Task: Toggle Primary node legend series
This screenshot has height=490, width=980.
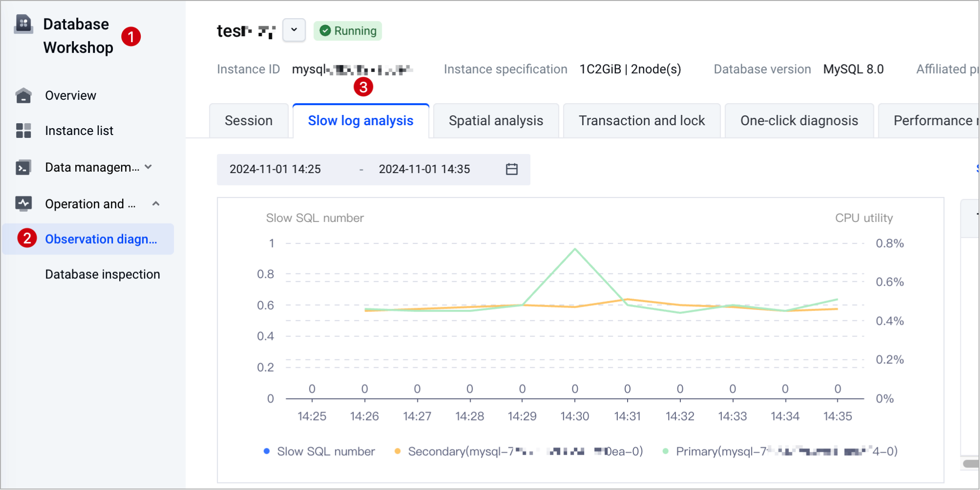Action: 780,451
